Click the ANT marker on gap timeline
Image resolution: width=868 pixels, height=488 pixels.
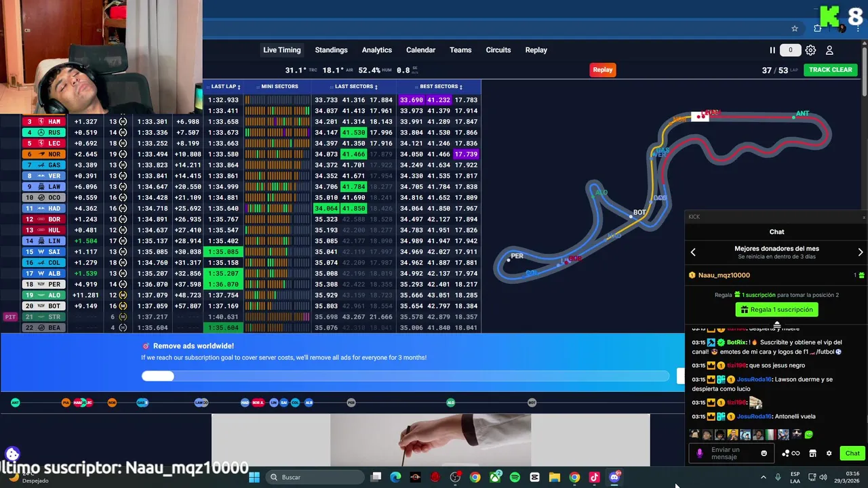[x=15, y=403]
